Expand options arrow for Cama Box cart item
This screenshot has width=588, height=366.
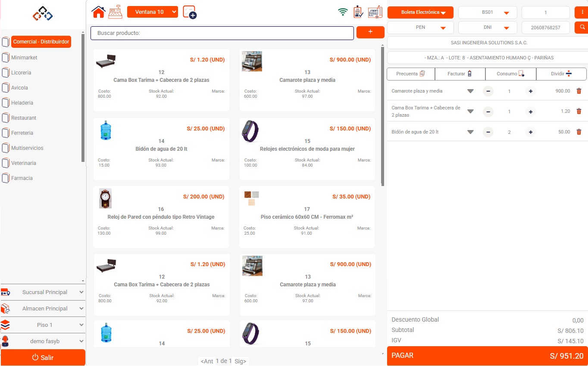click(470, 112)
